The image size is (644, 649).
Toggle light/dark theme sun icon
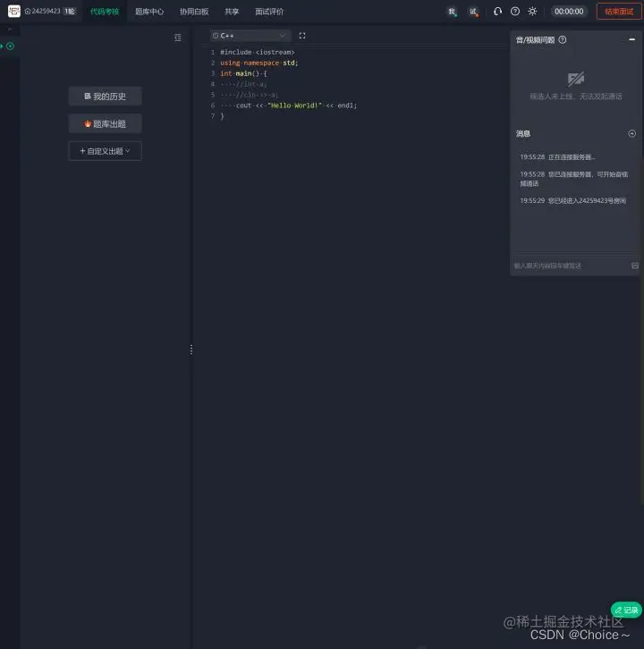pos(532,12)
